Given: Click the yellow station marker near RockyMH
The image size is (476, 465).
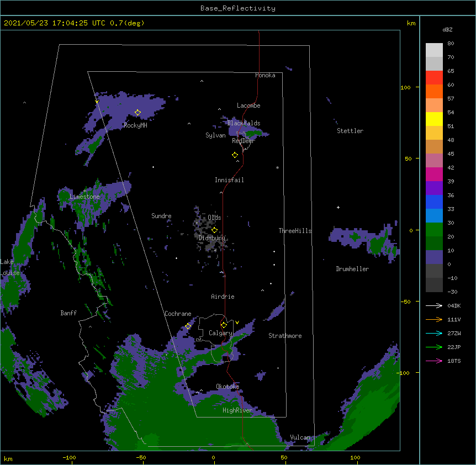Looking at the screenshot, I should click(x=138, y=113).
